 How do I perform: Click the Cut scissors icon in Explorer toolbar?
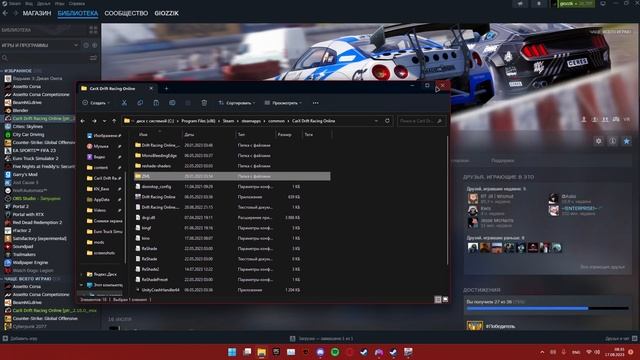click(x=124, y=103)
